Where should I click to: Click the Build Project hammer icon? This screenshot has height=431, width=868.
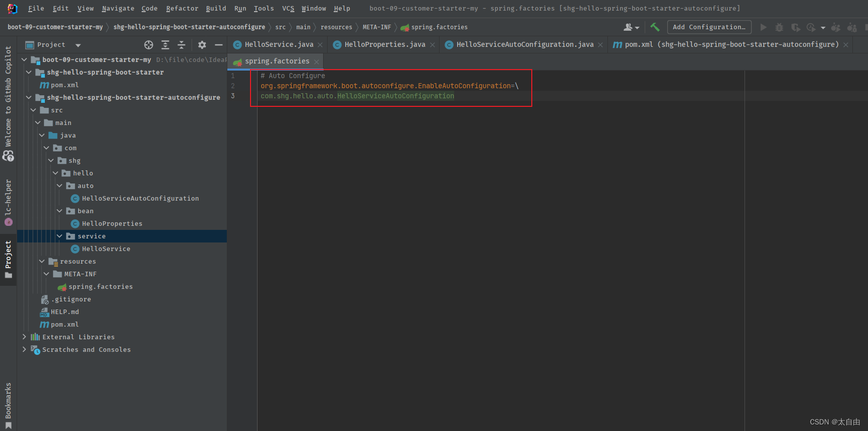click(655, 27)
